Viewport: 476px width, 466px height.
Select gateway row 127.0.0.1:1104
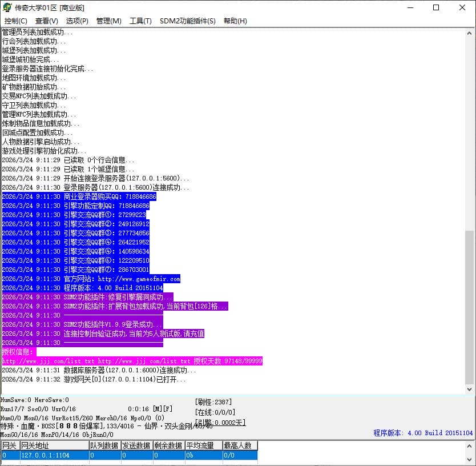coord(130,455)
